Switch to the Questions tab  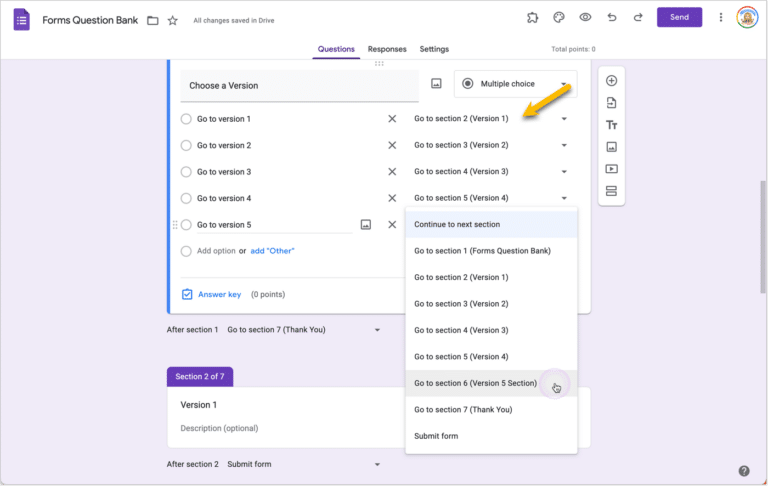coord(336,49)
